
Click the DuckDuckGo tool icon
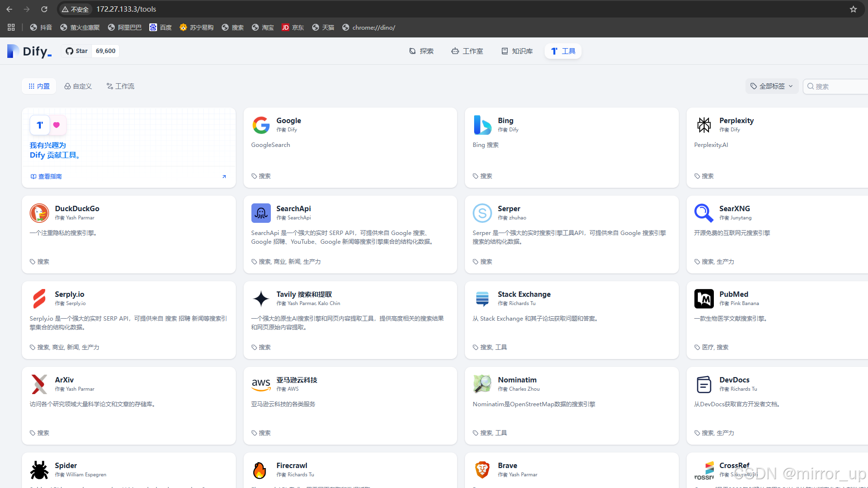click(39, 213)
